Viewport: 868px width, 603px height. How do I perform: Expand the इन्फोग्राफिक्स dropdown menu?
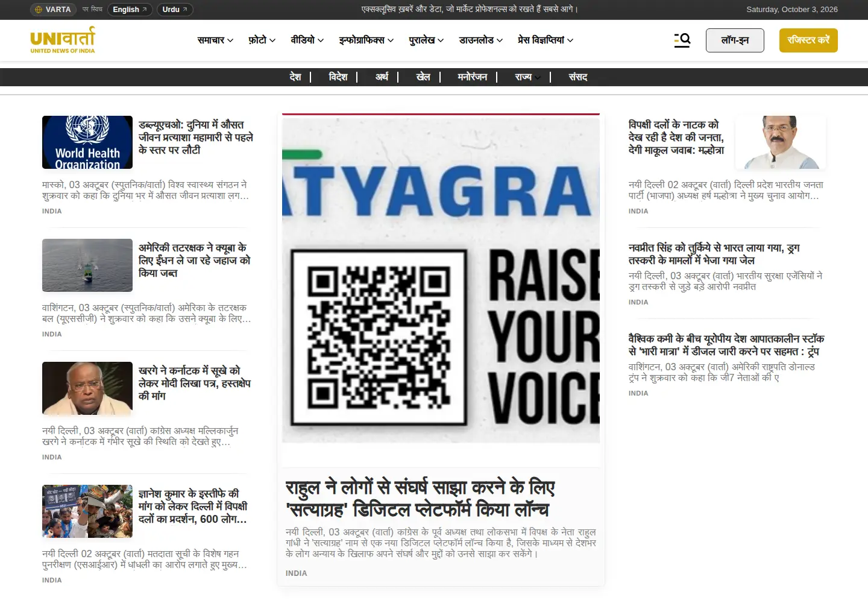(x=366, y=40)
